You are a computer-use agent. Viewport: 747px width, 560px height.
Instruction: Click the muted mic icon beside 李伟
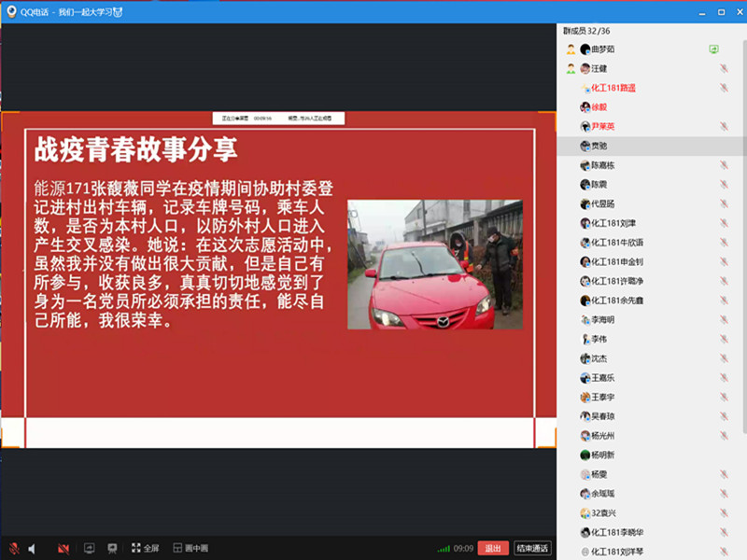(x=724, y=339)
